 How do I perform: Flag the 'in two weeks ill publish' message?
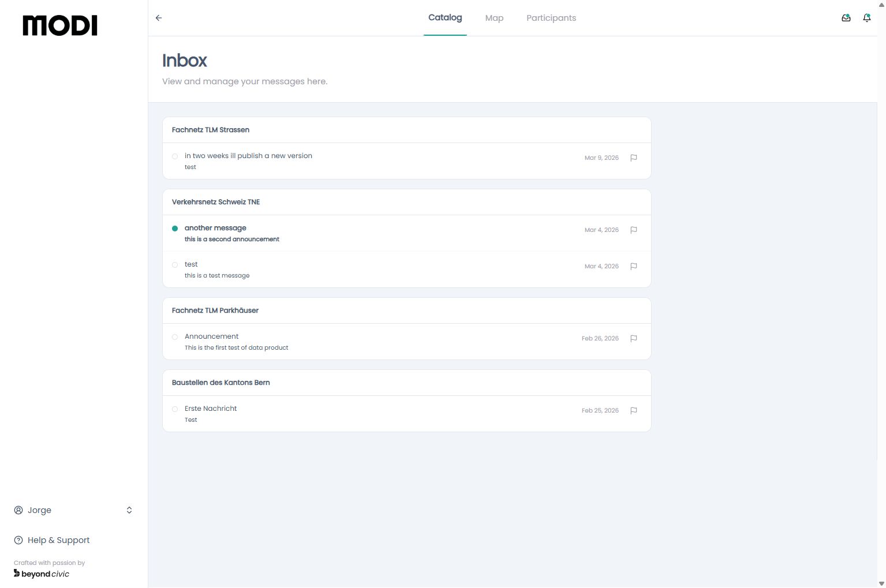[x=634, y=158]
